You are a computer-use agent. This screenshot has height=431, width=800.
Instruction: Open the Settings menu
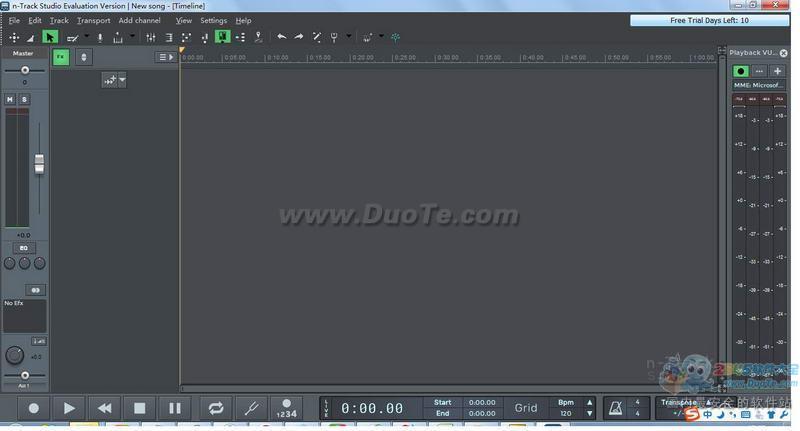coord(213,20)
